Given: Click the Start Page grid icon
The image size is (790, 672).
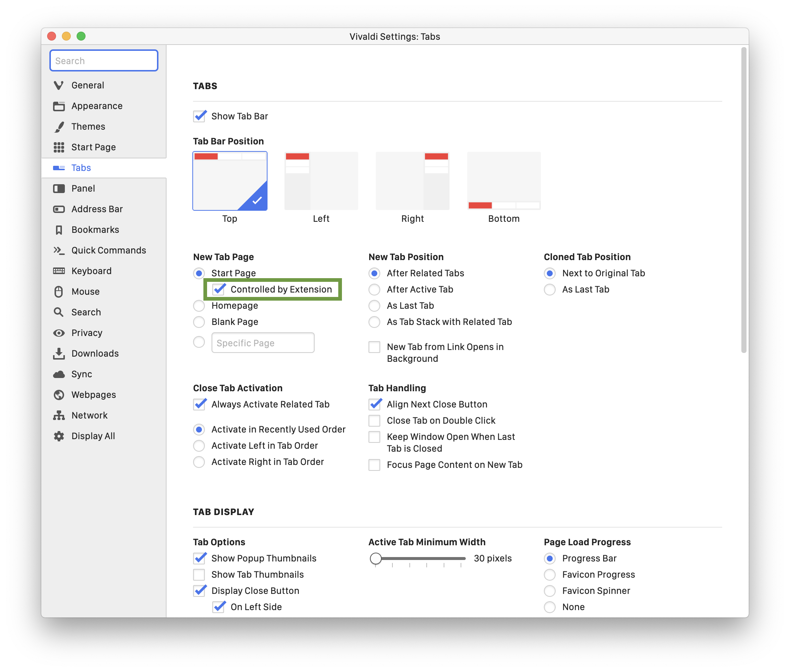Looking at the screenshot, I should pos(59,147).
